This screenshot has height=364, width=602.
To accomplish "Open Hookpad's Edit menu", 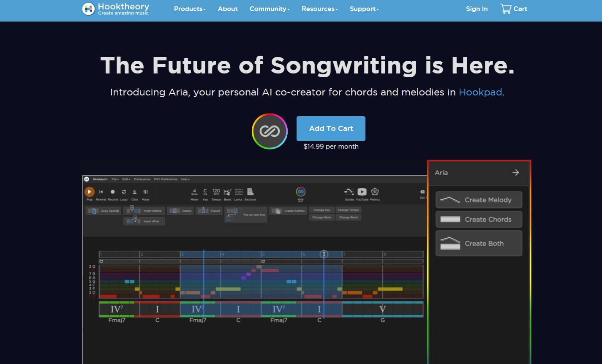I will pyautogui.click(x=125, y=179).
